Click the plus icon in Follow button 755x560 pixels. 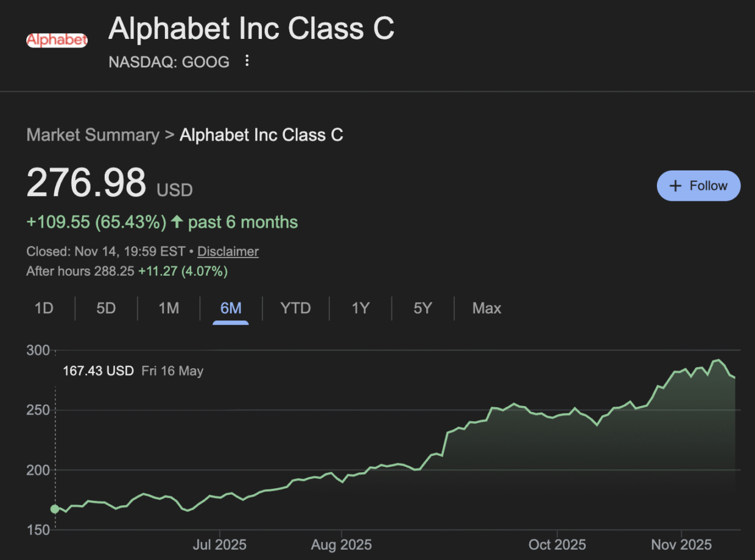[x=675, y=186]
